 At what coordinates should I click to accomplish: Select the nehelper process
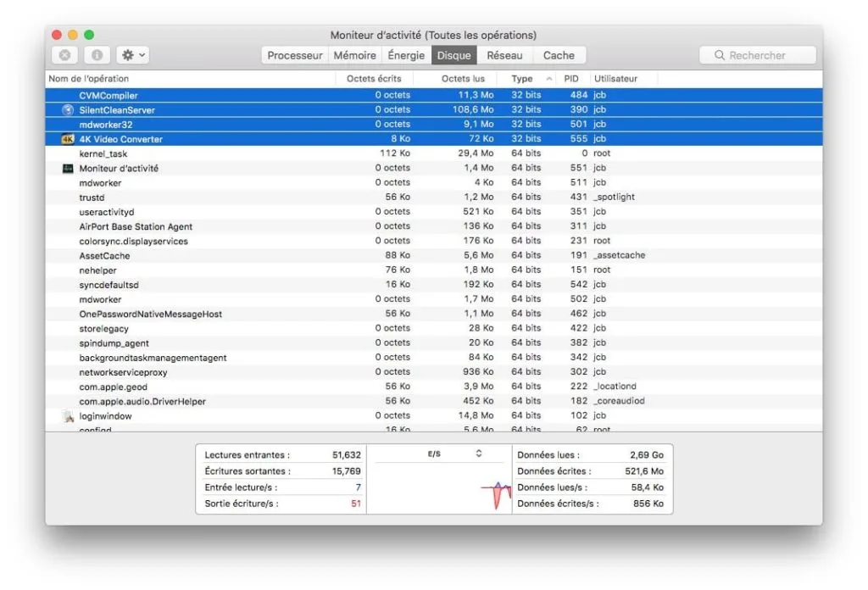434,270
